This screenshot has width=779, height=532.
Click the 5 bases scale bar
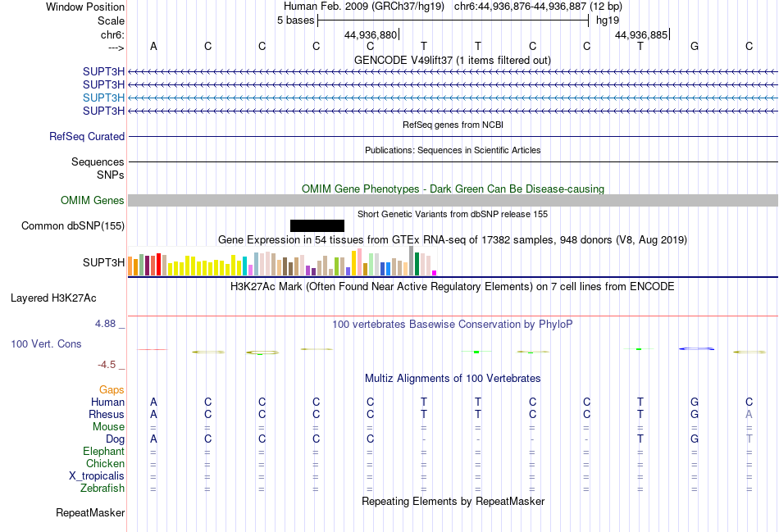[453, 20]
